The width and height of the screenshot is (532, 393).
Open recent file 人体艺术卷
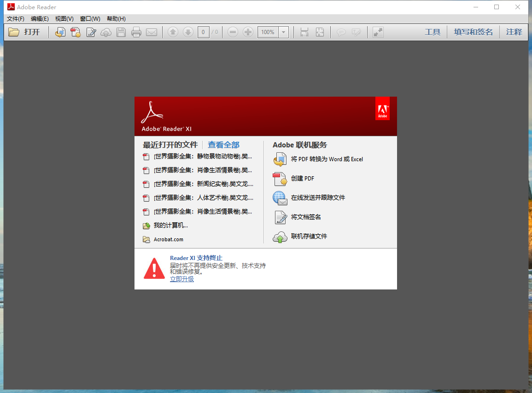[204, 198]
